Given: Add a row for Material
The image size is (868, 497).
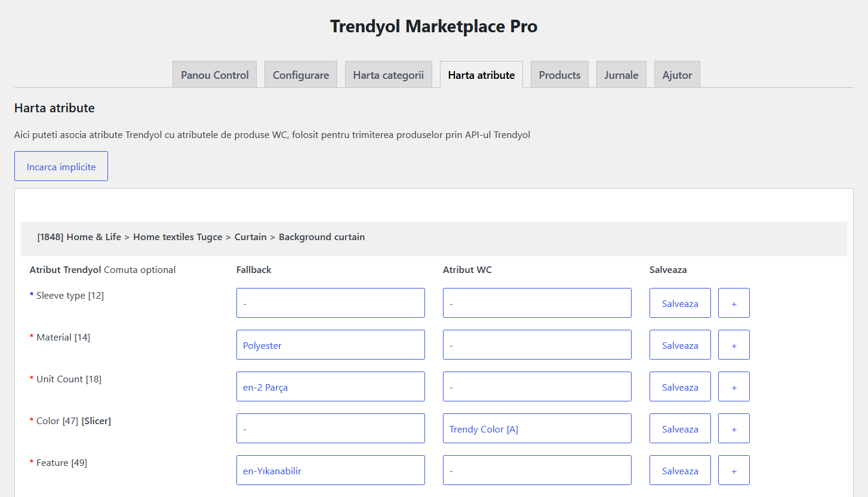Looking at the screenshot, I should tap(734, 345).
